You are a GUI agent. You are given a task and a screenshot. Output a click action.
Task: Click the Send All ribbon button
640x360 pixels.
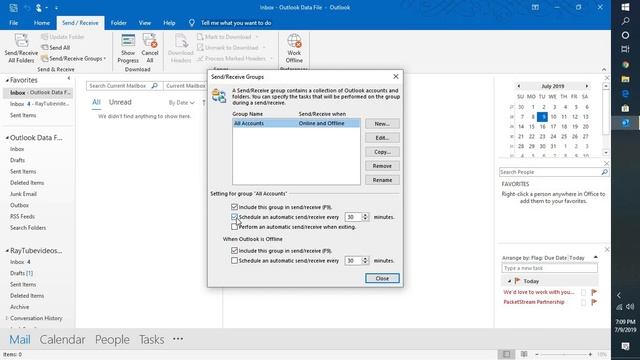point(56,48)
